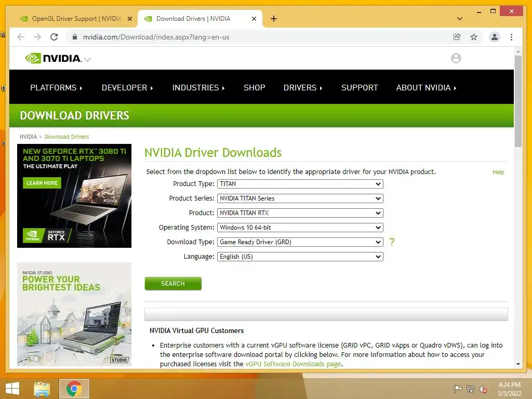The image size is (532, 399).
Task: Click the scrollbar down arrow
Action: click(518, 364)
